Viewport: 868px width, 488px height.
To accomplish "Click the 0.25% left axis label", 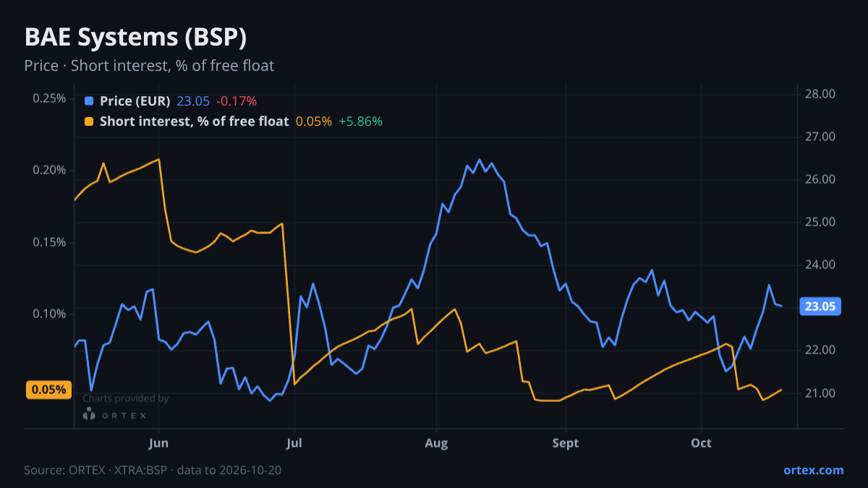I will [49, 98].
